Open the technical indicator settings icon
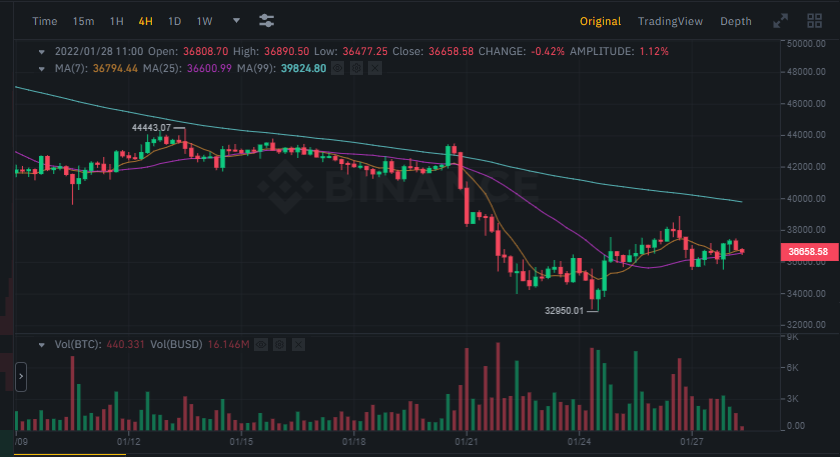The image size is (840, 457). tap(266, 21)
